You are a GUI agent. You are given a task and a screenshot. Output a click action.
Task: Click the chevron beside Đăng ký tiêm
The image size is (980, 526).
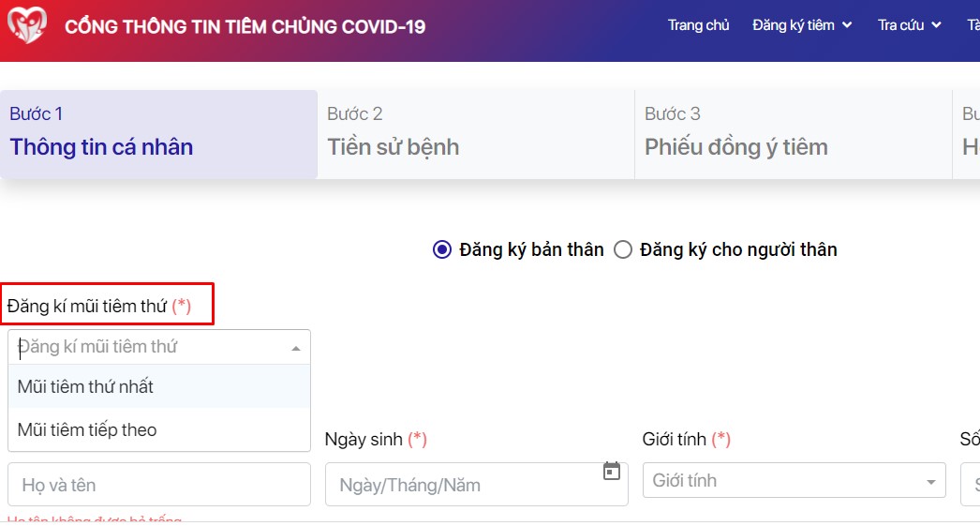tap(848, 25)
